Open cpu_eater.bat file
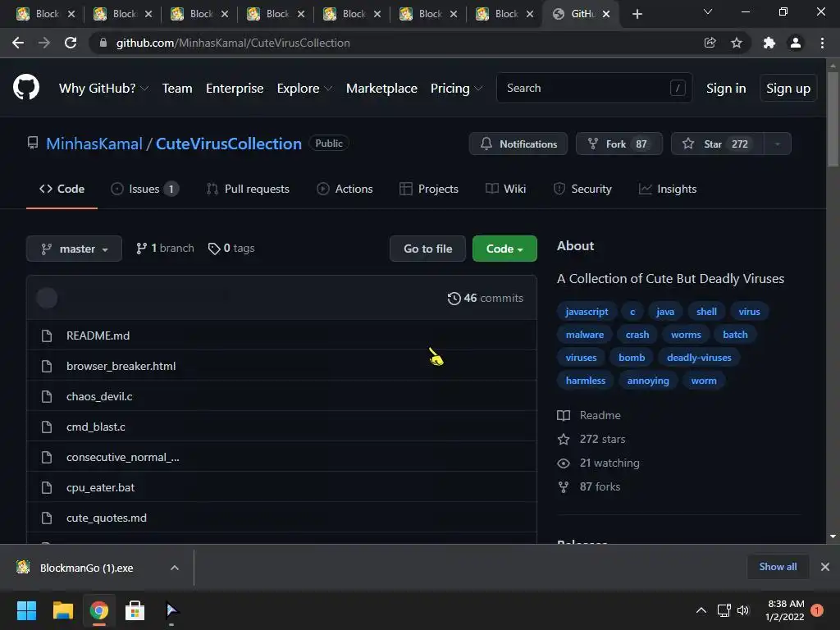Screen dimensions: 840x630 tap(100, 487)
